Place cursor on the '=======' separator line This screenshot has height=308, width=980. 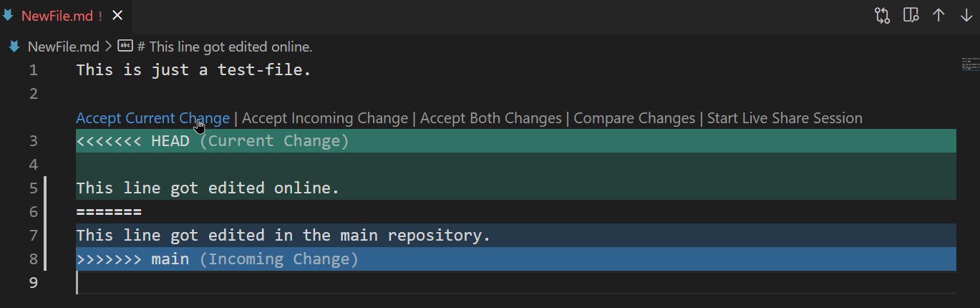[x=109, y=212]
